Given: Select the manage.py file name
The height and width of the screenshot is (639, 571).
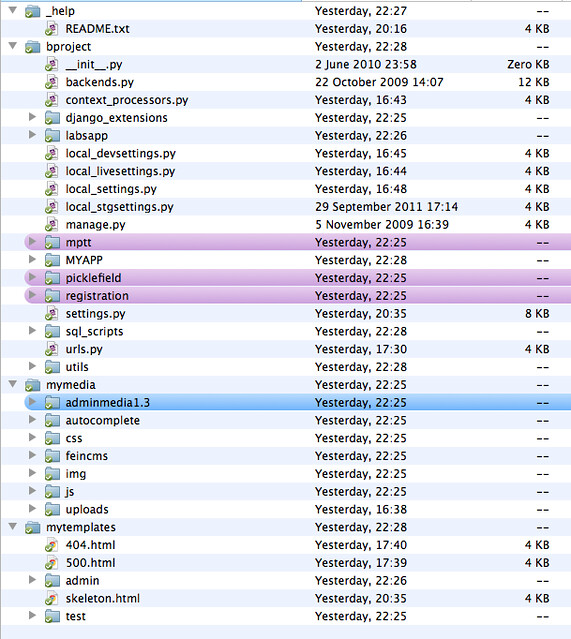Looking at the screenshot, I should [x=95, y=225].
